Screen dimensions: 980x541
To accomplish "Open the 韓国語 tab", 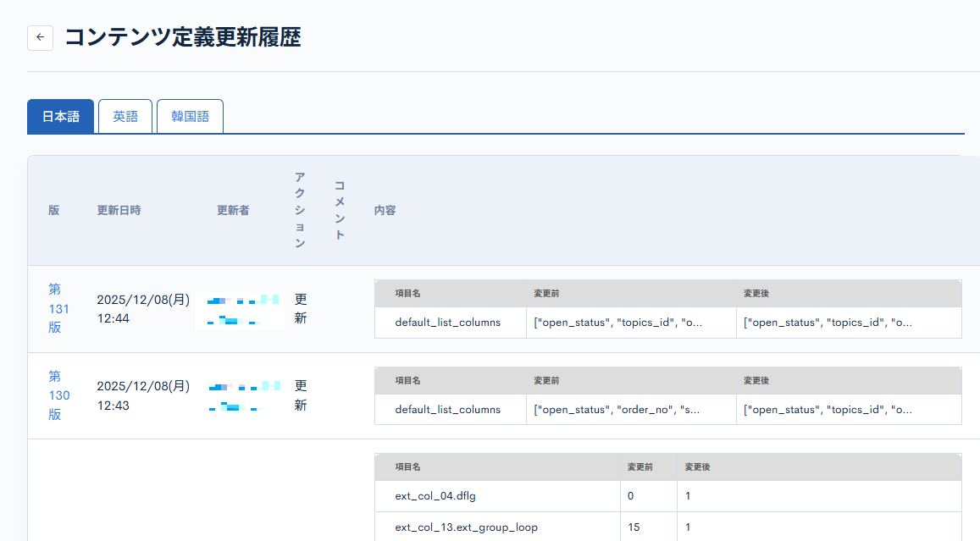I will [190, 116].
